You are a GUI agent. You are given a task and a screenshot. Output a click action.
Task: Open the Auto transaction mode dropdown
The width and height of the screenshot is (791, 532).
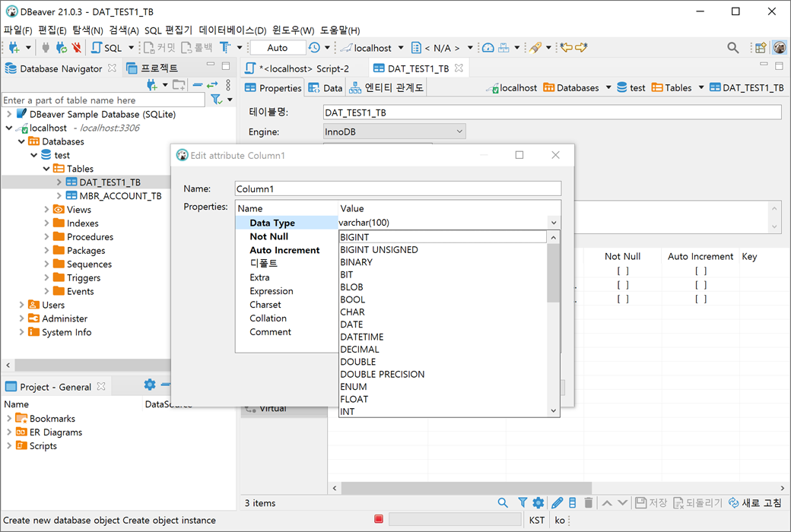coord(278,47)
